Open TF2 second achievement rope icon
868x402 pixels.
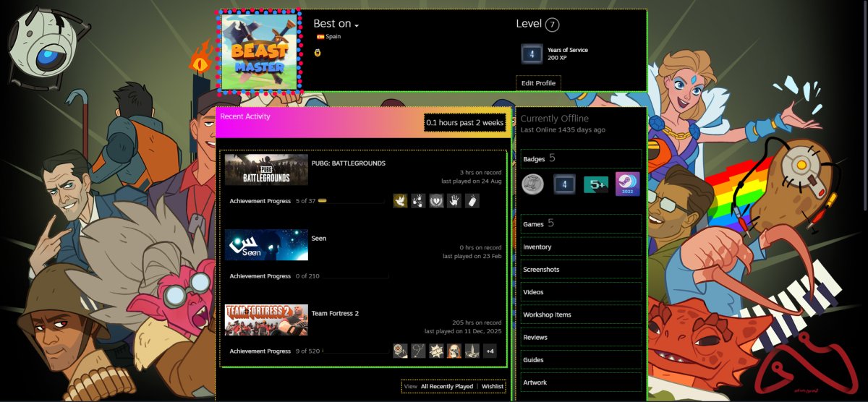tap(418, 351)
